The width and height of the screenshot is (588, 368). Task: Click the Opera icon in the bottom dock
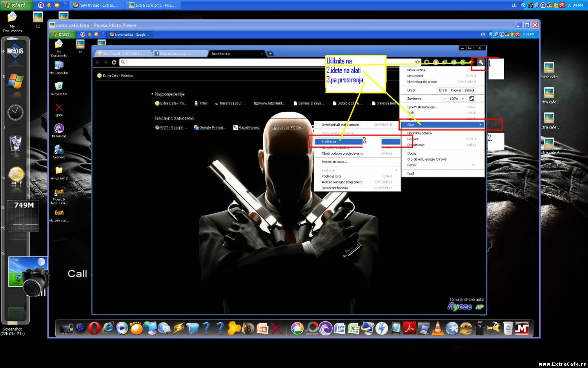pyautogui.click(x=94, y=328)
